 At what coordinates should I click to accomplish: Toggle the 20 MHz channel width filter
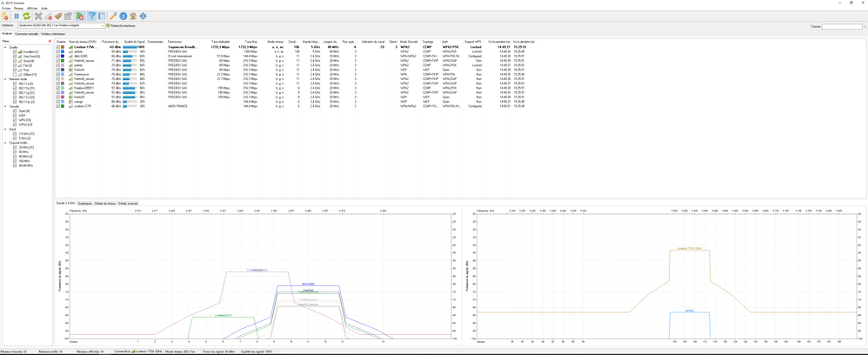click(x=15, y=147)
